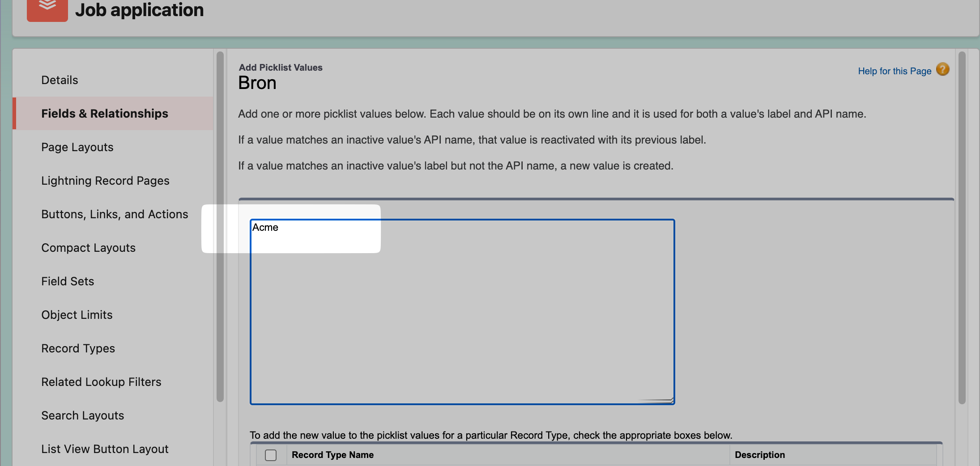Click the Record Type Name column header
Image resolution: width=980 pixels, height=466 pixels.
click(332, 455)
